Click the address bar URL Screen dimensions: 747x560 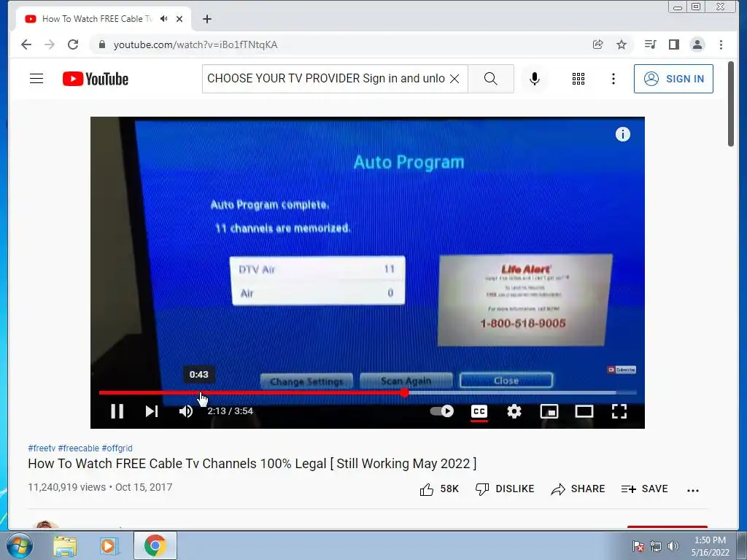point(196,44)
